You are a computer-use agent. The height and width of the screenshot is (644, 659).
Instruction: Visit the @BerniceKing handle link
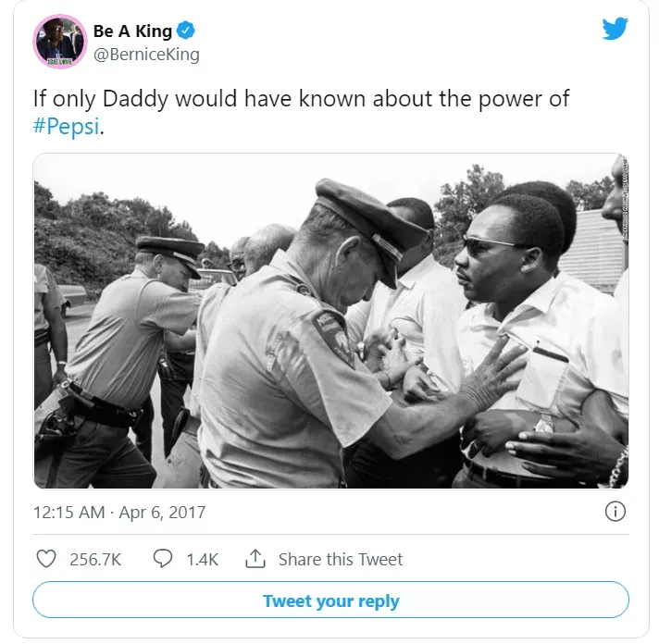point(146,55)
